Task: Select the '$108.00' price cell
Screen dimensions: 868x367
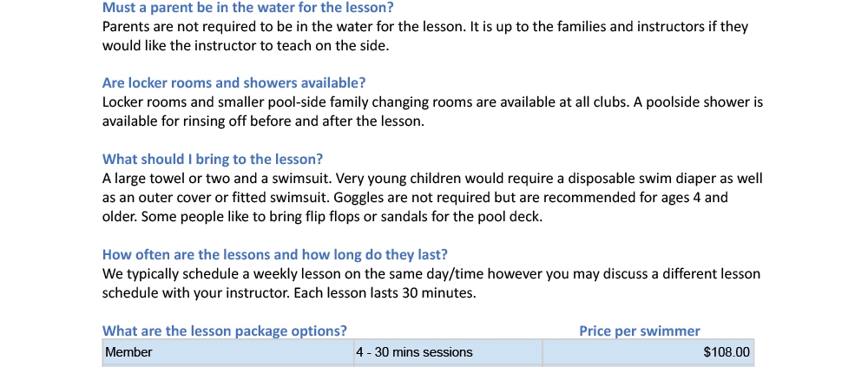Action: [648, 352]
